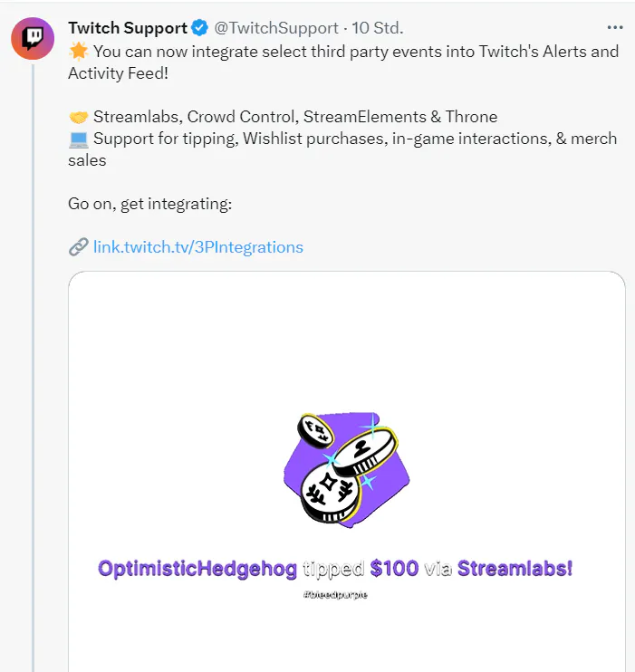Click the OptimisticHedgehog username in the image
The image size is (635, 672).
197,569
